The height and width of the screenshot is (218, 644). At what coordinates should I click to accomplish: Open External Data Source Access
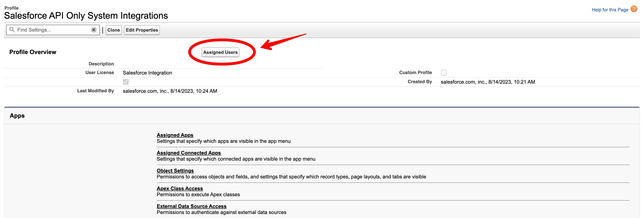coord(191,206)
